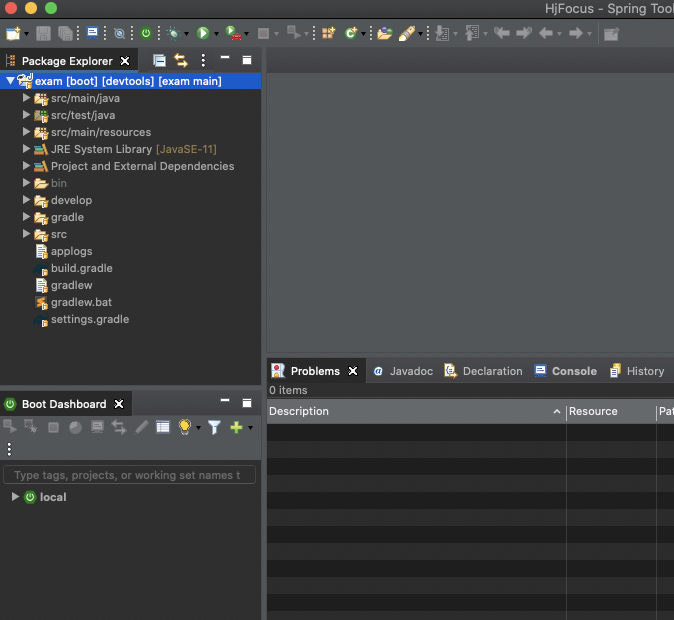Screen dimensions: 674x620
Task: Click the Forward navigation arrow
Action: tap(576, 33)
